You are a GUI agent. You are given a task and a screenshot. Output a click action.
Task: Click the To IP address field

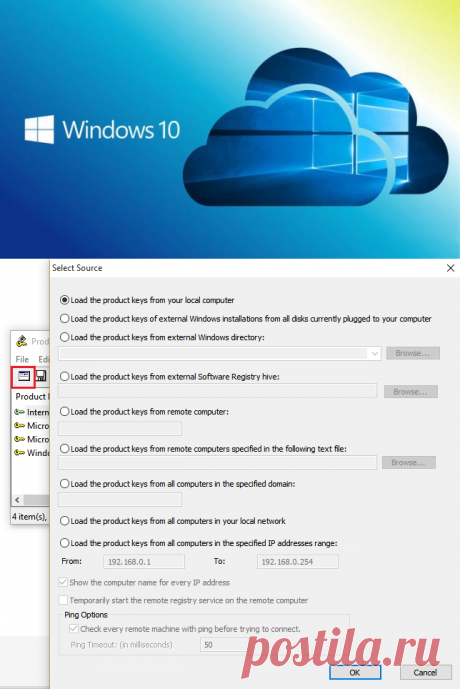pyautogui.click(x=297, y=562)
